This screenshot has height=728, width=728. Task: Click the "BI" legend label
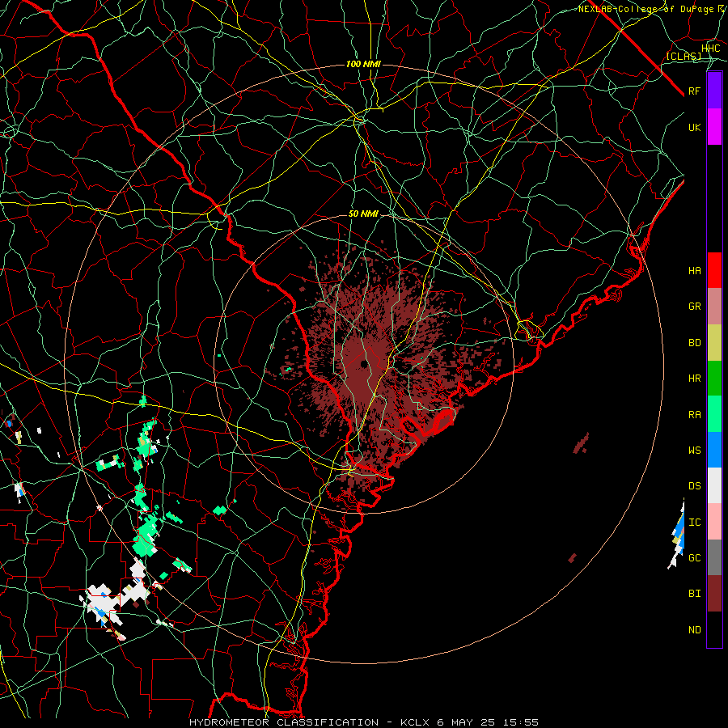[695, 594]
